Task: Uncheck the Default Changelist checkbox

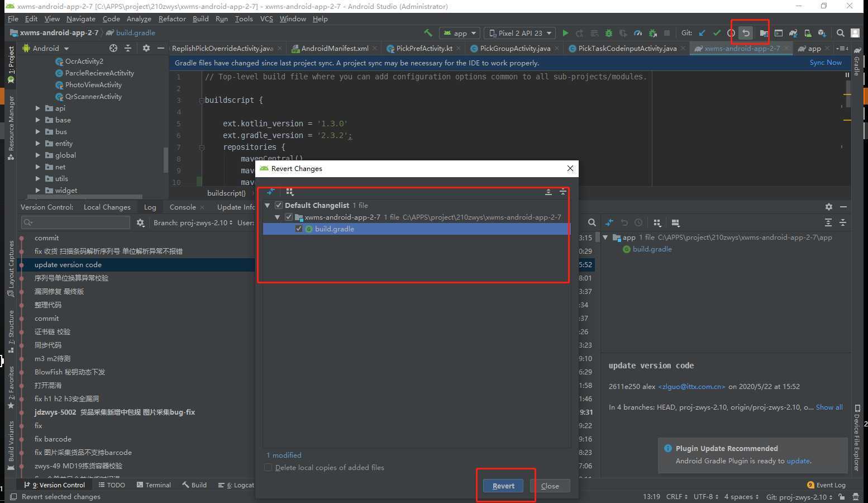Action: [x=279, y=205]
